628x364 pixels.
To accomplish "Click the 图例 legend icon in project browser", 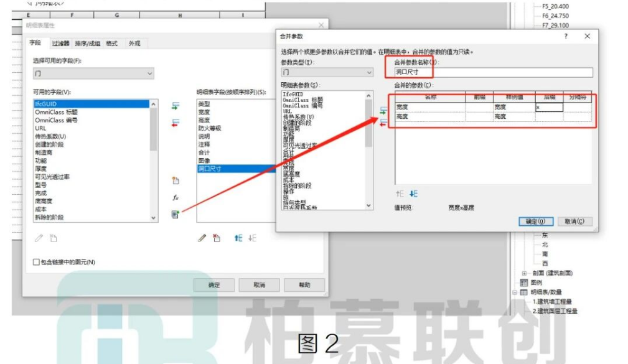I will (x=524, y=282).
